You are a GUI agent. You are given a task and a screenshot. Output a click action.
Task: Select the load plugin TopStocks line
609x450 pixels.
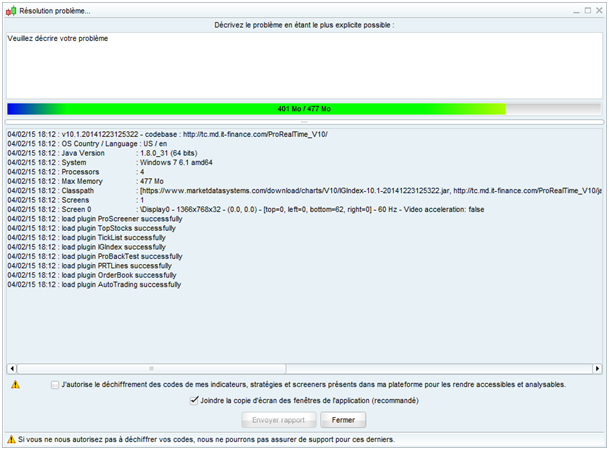[x=92, y=228]
